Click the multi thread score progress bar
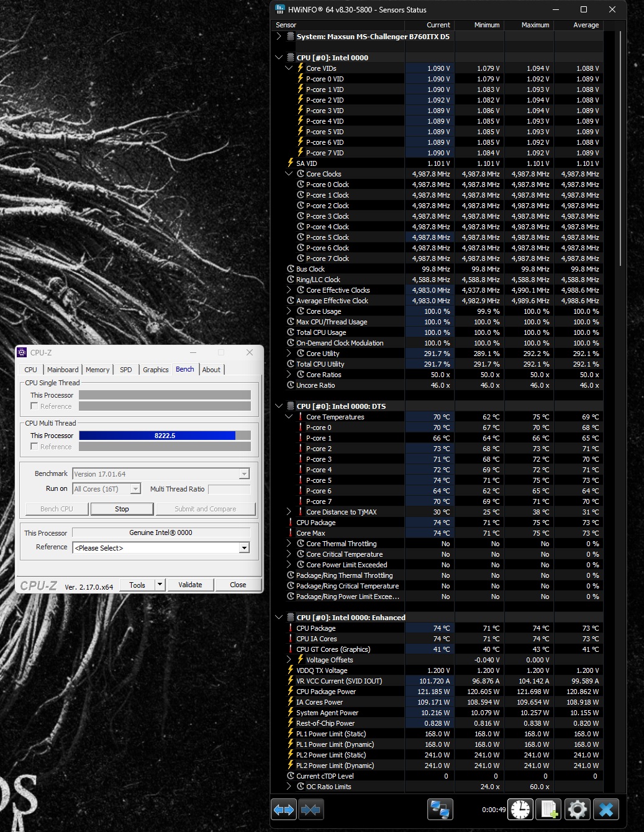 pos(165,436)
